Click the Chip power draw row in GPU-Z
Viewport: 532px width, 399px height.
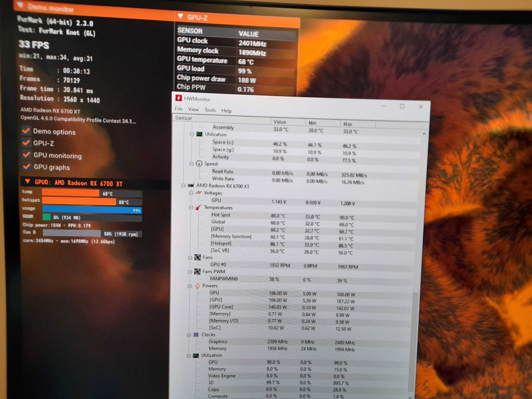[x=236, y=79]
